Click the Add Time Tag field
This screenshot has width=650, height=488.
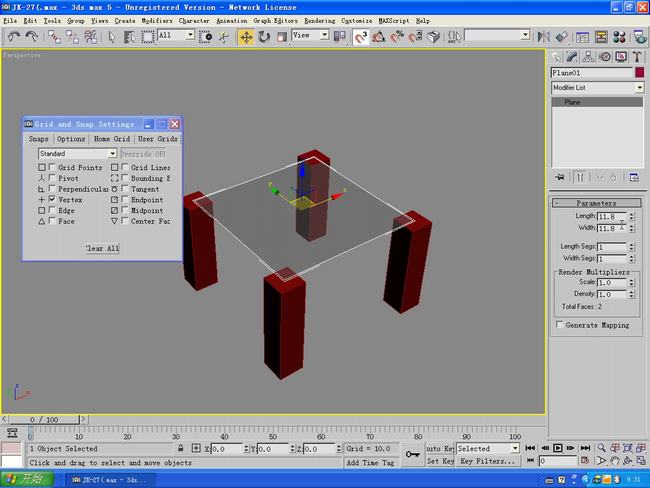pyautogui.click(x=371, y=462)
